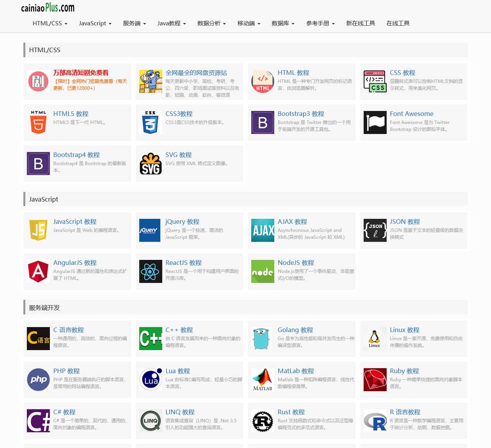Open the SVG tutorial icon

150,164
